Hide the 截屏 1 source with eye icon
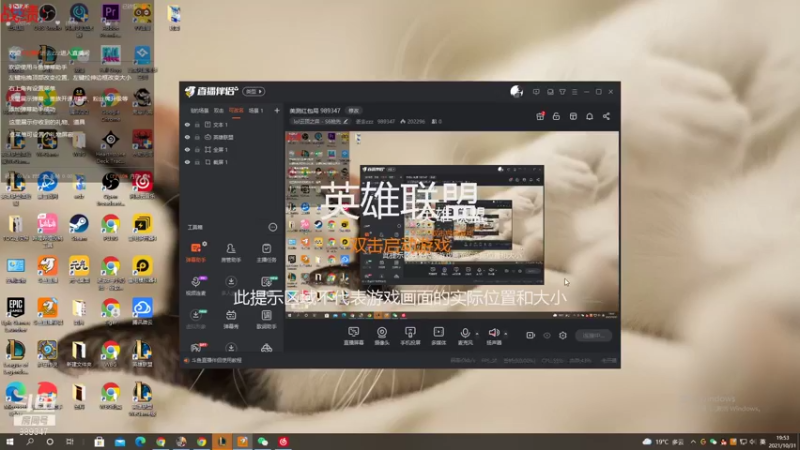800x450 pixels. (x=187, y=162)
